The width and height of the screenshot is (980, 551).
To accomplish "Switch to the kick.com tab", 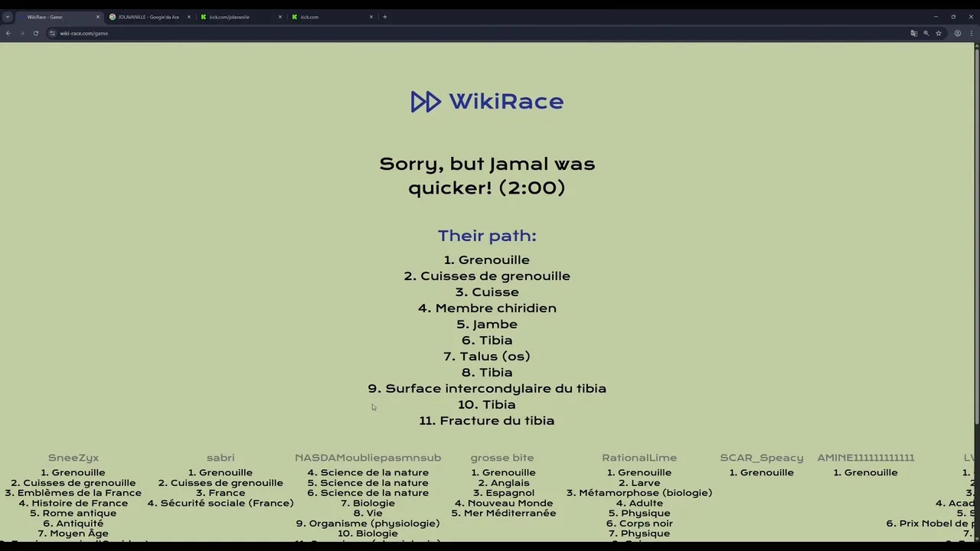I will (332, 17).
